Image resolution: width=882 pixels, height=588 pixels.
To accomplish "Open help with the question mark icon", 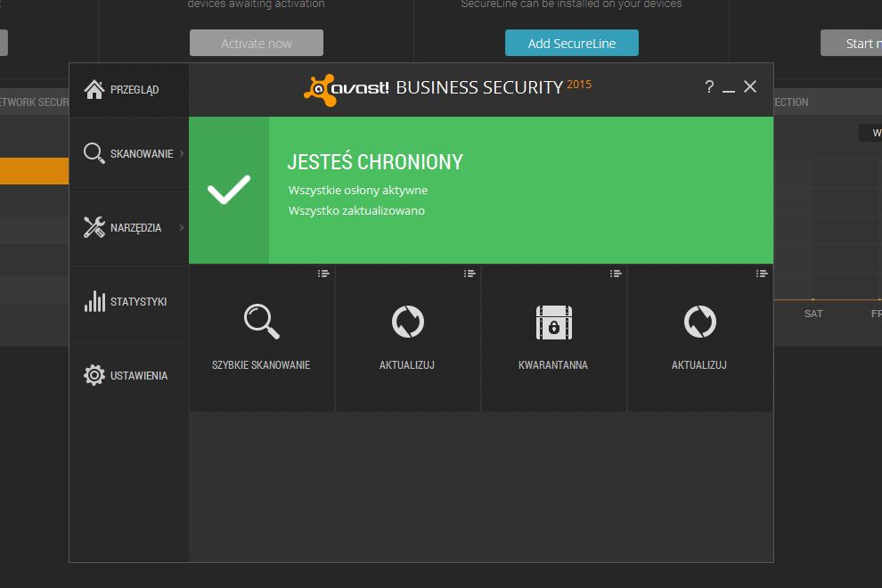I will click(709, 86).
